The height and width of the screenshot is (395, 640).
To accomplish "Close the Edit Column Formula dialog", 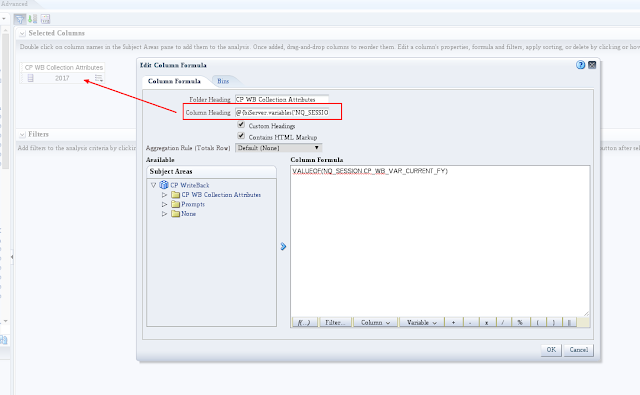I will click(x=592, y=65).
